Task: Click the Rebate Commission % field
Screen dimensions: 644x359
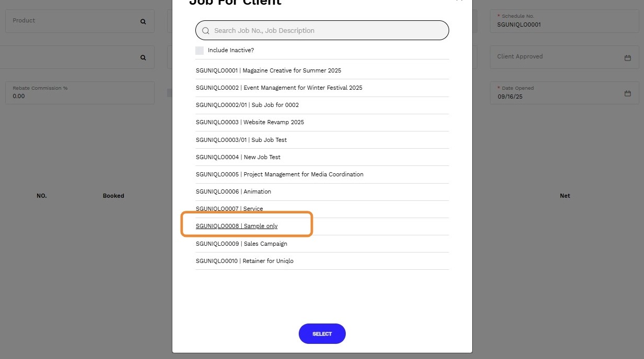Action: (80, 93)
